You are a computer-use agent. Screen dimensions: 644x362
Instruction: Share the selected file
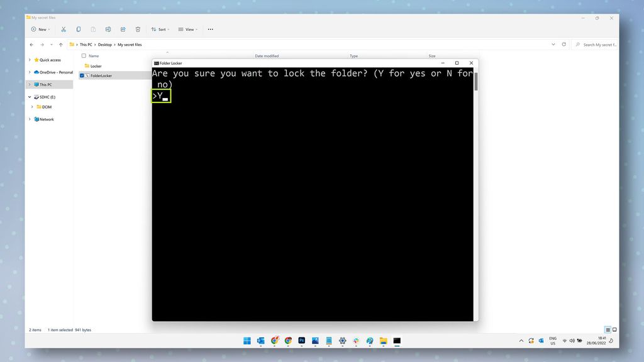(x=123, y=29)
